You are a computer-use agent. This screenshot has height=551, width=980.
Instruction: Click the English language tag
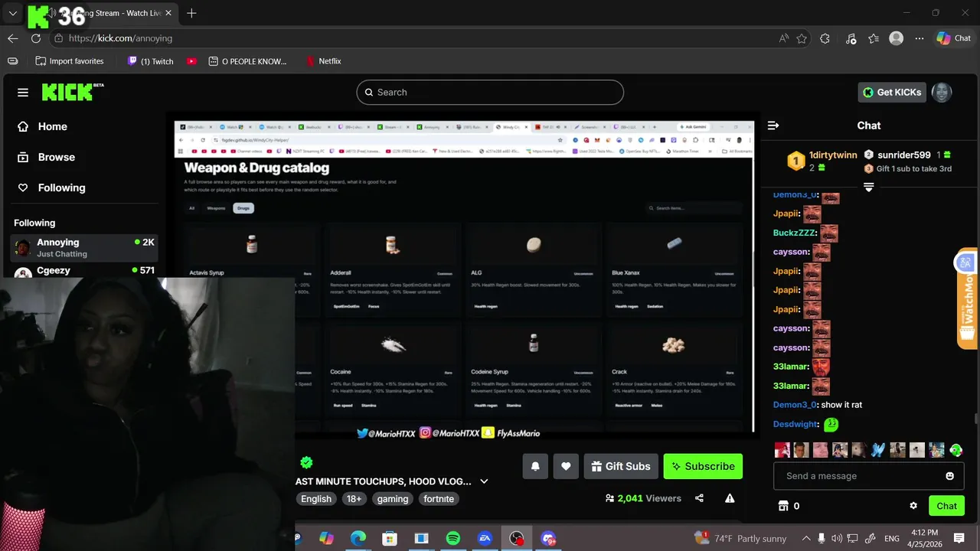(x=316, y=498)
